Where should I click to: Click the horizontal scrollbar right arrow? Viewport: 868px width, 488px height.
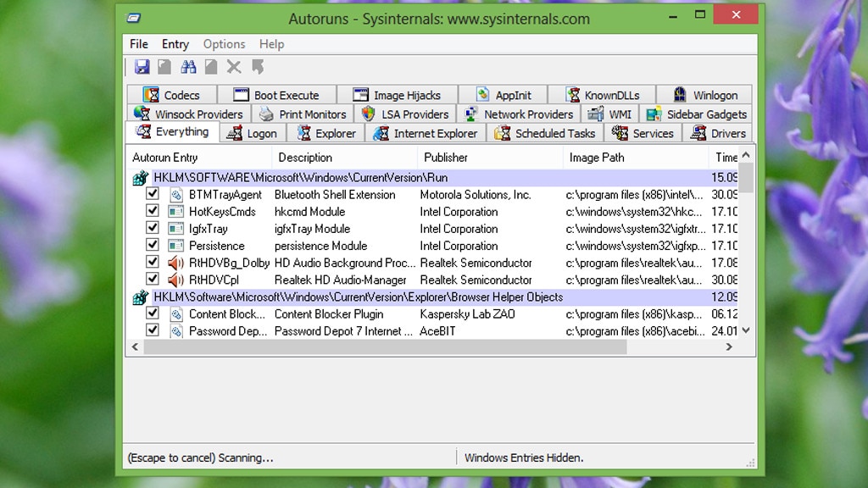(x=729, y=347)
